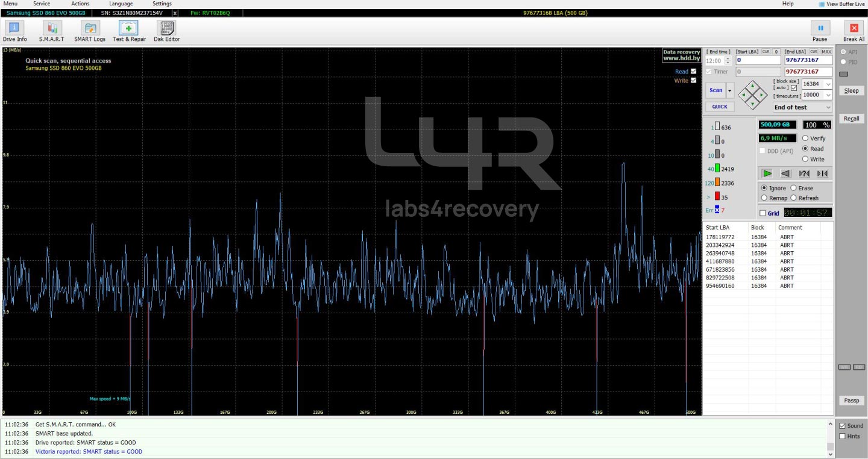Open the Settings menu
This screenshot has width=868, height=459.
pos(162,4)
